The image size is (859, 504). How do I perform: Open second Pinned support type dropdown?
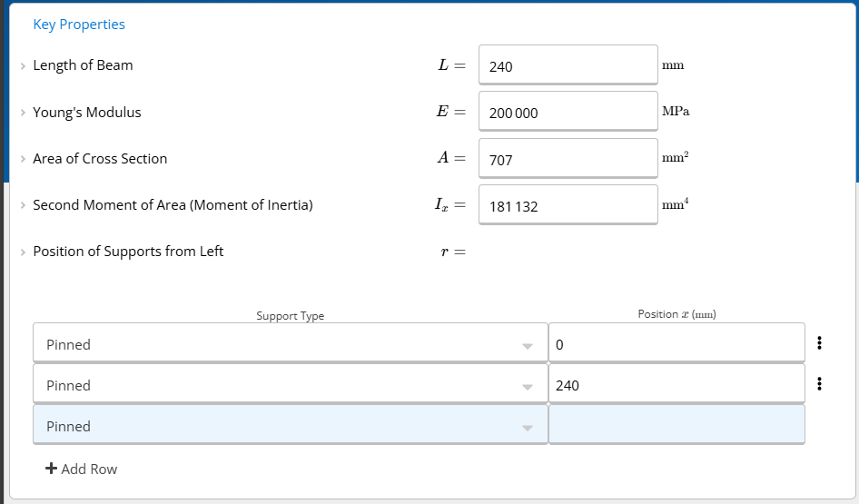pyautogui.click(x=291, y=383)
